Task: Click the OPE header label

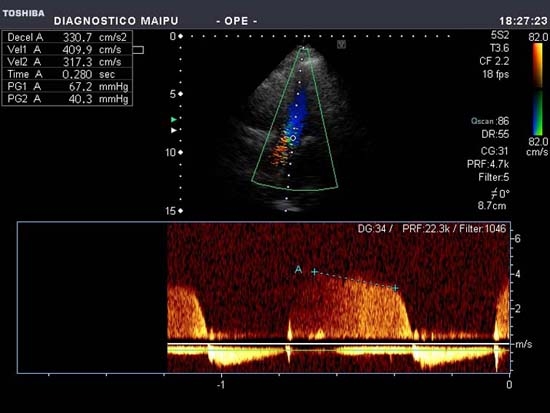Action: click(237, 21)
